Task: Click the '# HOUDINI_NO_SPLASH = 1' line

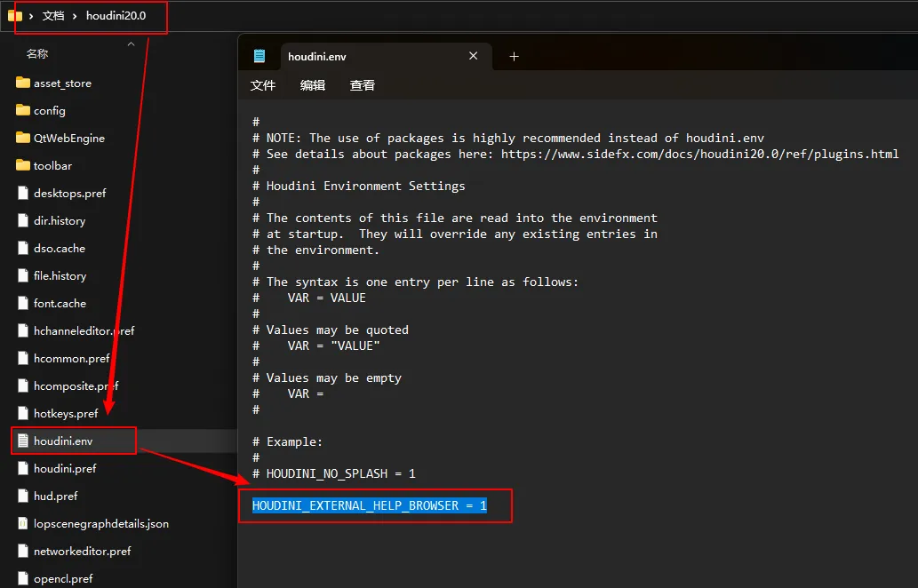Action: click(x=334, y=473)
